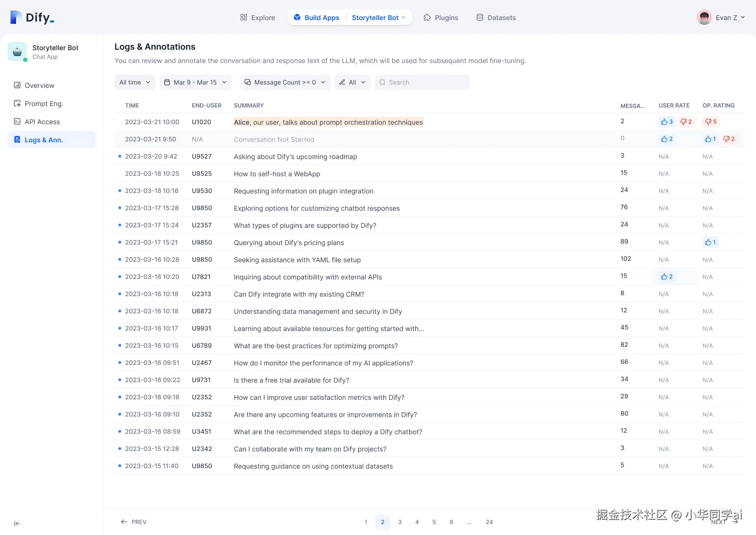Click the Storyteller Bot app icon in sidebar
This screenshot has width=756, height=535.
17,52
